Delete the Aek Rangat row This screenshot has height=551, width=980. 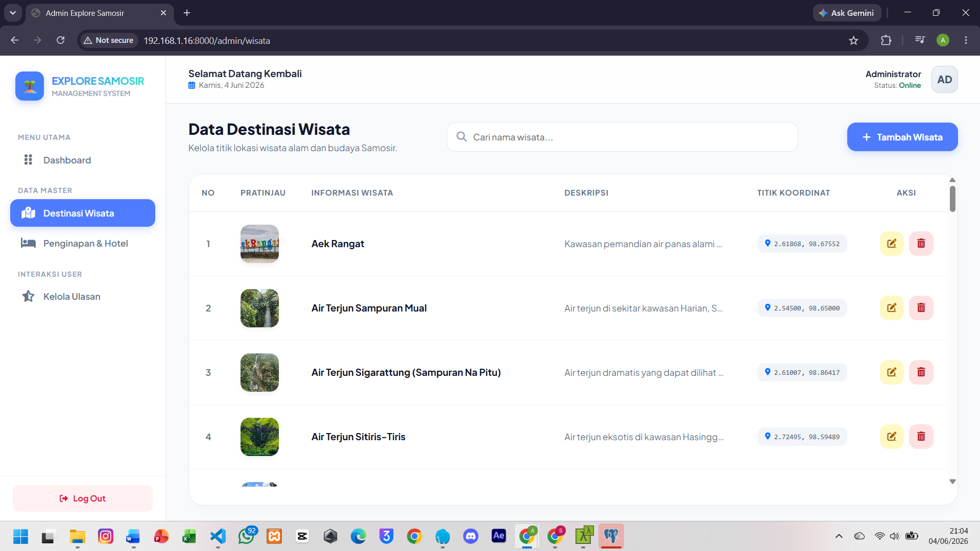point(921,244)
